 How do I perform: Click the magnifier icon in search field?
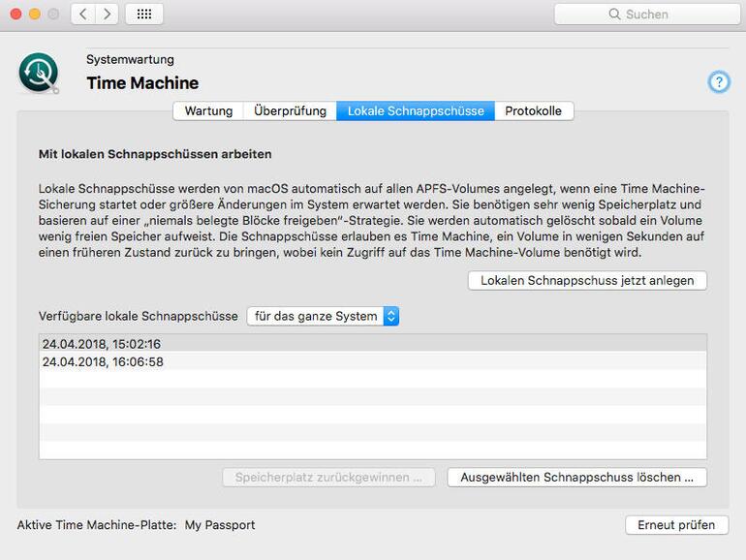click(x=614, y=15)
